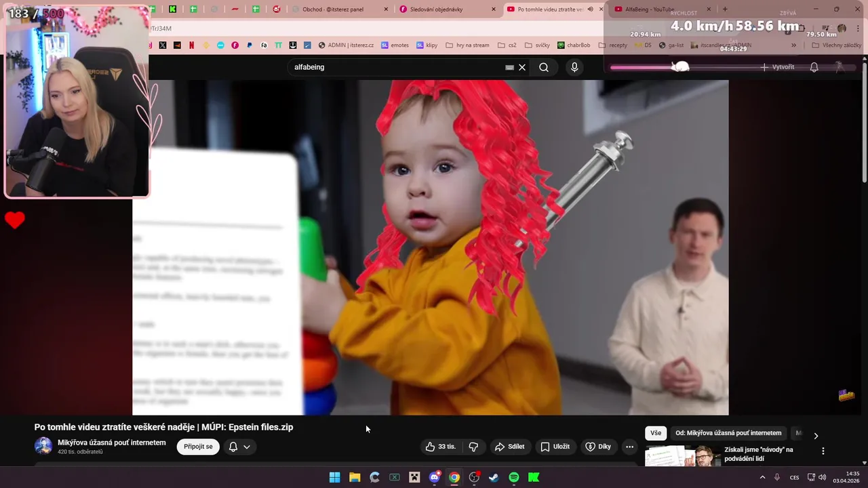The height and width of the screenshot is (488, 868).
Task: Open 'svíčky' bookmark folder
Action: [x=537, y=45]
